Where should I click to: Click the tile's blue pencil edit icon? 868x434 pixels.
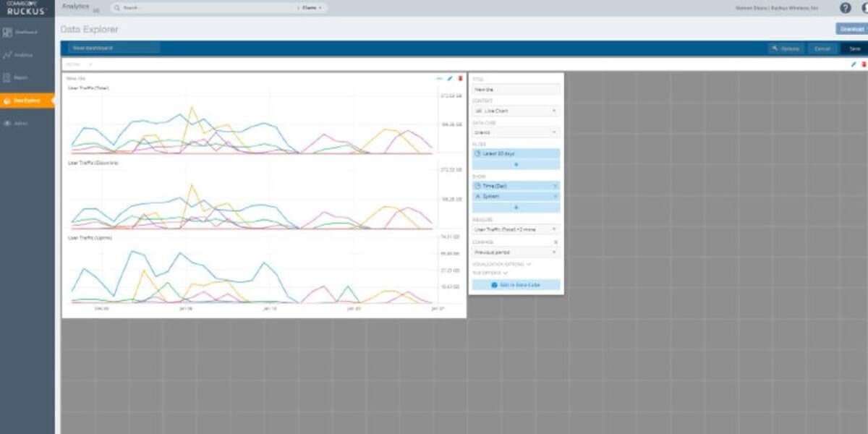pyautogui.click(x=450, y=78)
